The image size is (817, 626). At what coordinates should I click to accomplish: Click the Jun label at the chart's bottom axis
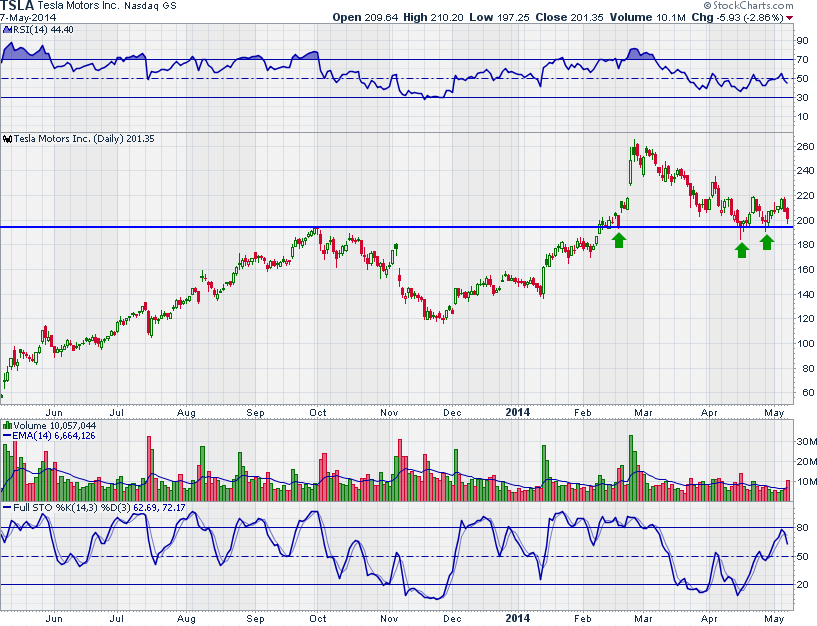[x=54, y=619]
